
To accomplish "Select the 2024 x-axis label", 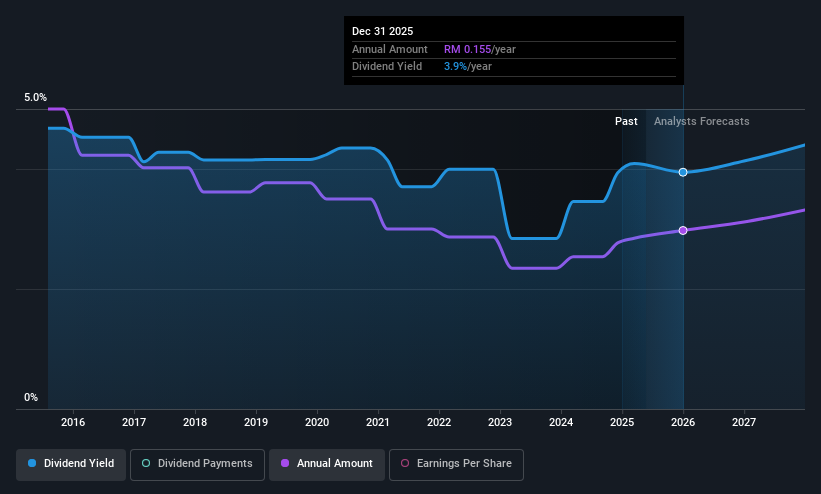I will pos(561,422).
